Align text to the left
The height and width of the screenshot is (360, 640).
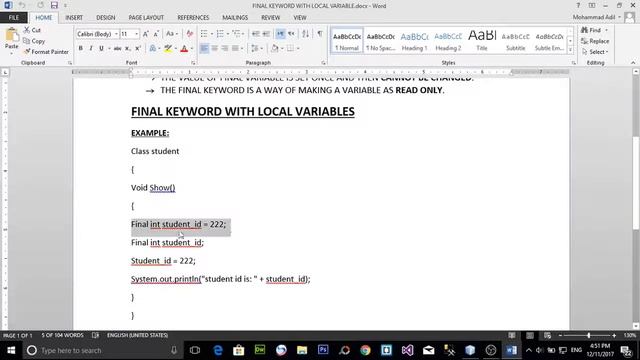(204, 48)
